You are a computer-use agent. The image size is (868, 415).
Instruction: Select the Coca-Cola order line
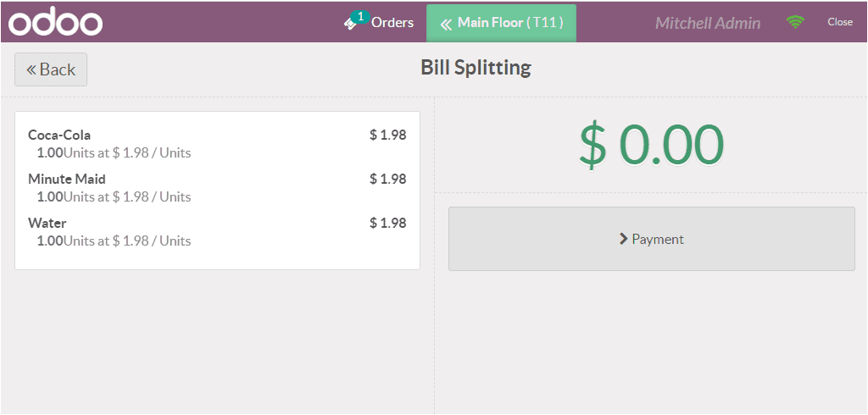(217, 143)
